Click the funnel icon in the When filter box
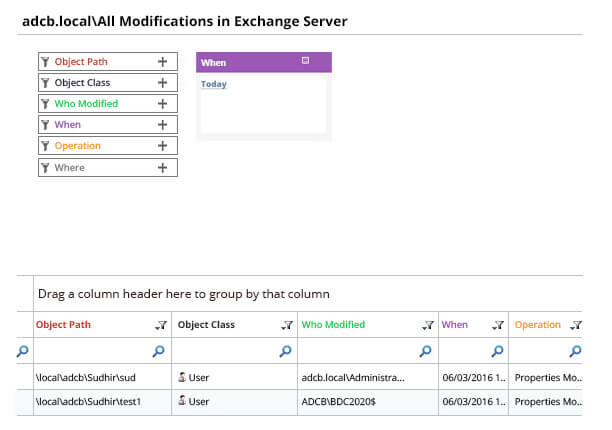Viewport: 612px width, 430px height. (45, 125)
